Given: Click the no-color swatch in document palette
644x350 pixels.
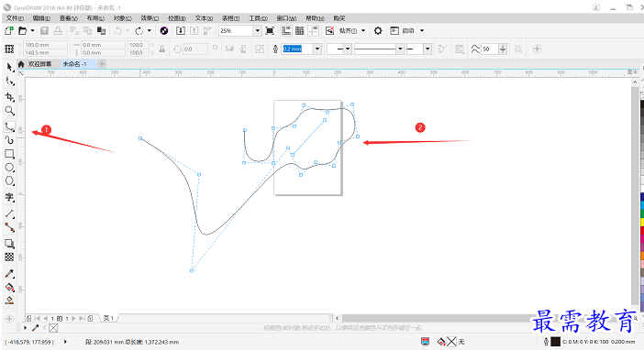Looking at the screenshot, I should pos(53,328).
